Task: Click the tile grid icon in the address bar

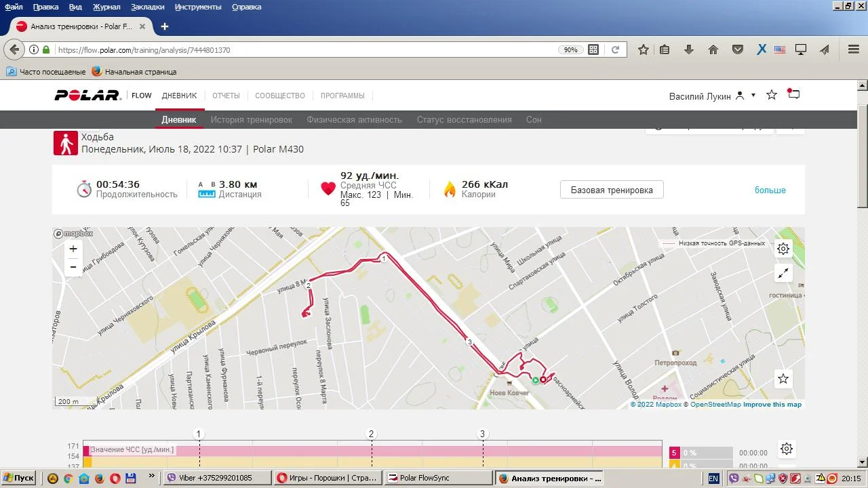Action: click(593, 49)
